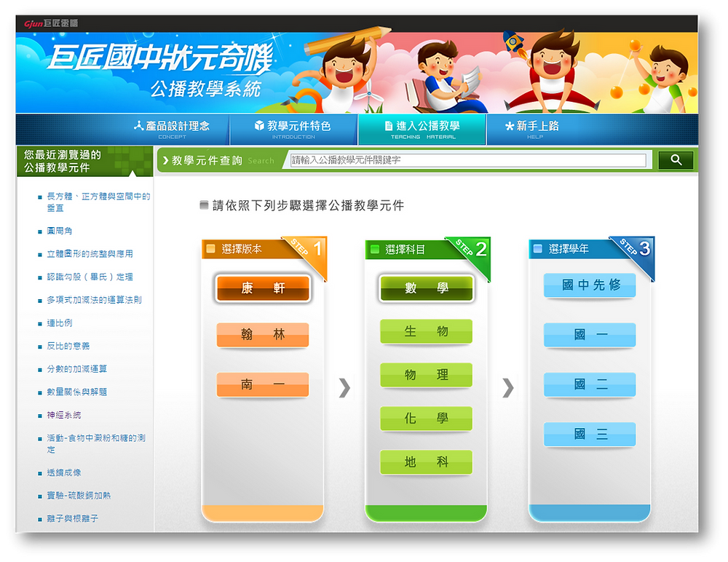Open 產品設計理念 menu tab
The width and height of the screenshot is (728, 562).
(x=172, y=130)
